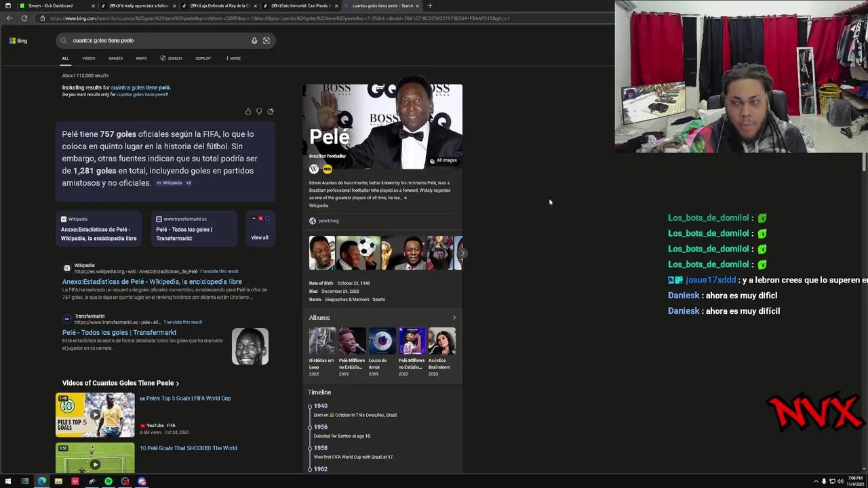The width and height of the screenshot is (868, 488).
Task: Click Pelé portrait beside Transfermarkt result
Action: 250,346
